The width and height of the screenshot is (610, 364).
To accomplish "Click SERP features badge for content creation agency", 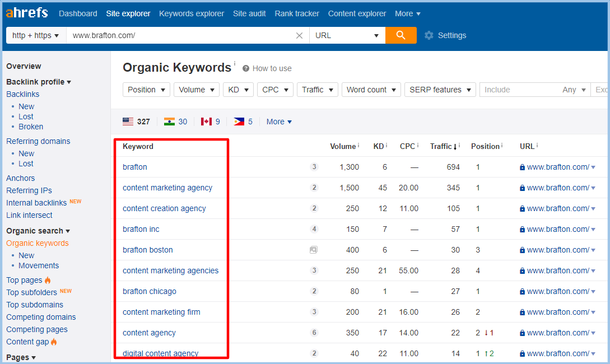I will pyautogui.click(x=314, y=208).
